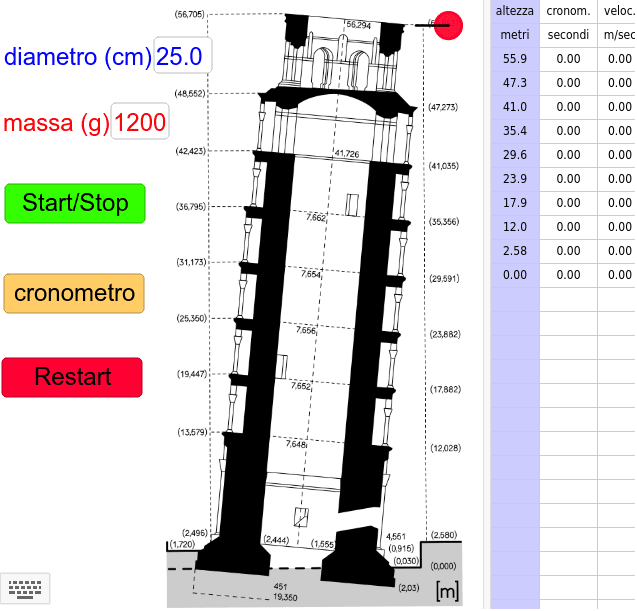Select the altezza column header
Image resolution: width=637 pixels, height=611 pixels.
(515, 11)
